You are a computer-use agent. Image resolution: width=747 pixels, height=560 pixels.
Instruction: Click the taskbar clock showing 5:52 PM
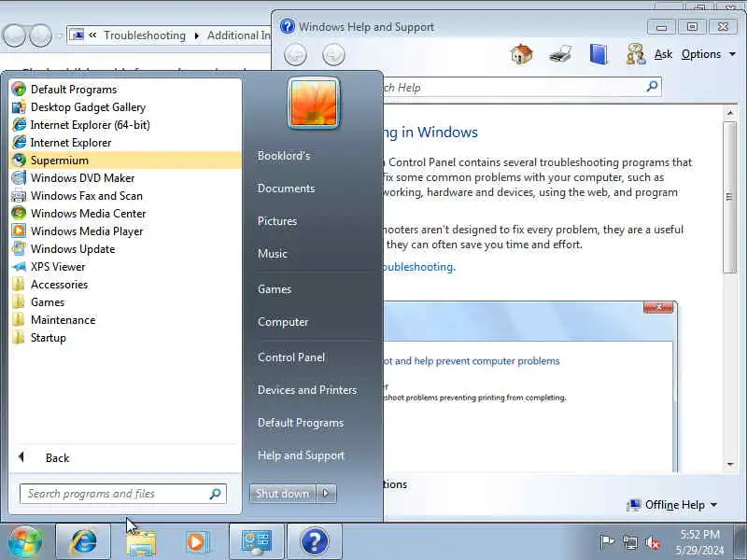point(698,542)
